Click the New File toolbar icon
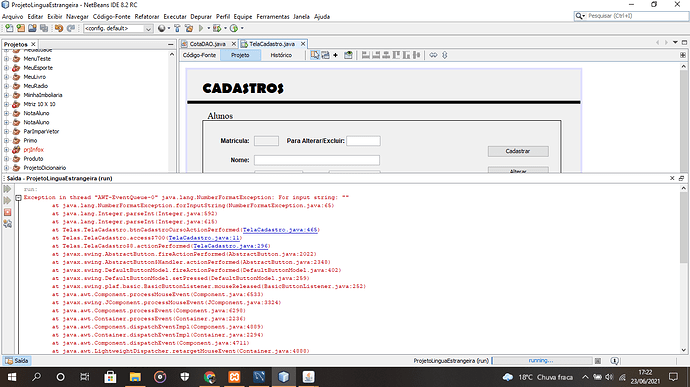 (x=9, y=28)
